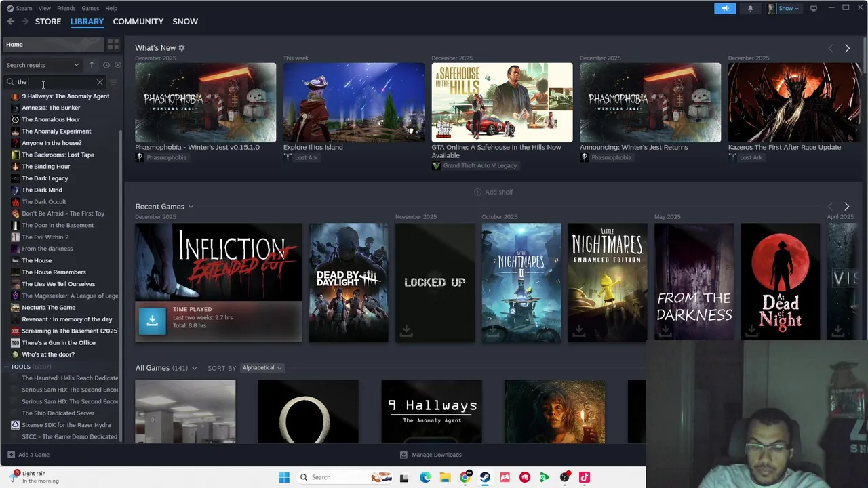
Task: Switch to the STORE tab
Action: pos(48,22)
